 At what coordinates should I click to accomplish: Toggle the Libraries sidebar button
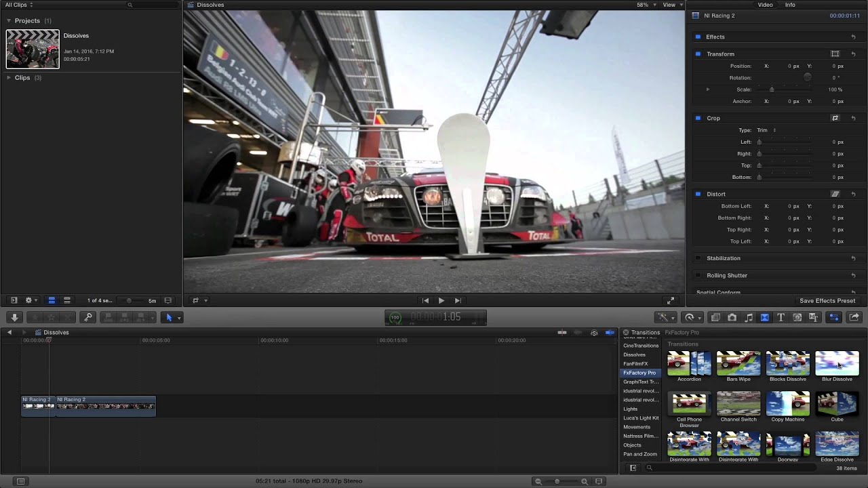pos(14,300)
